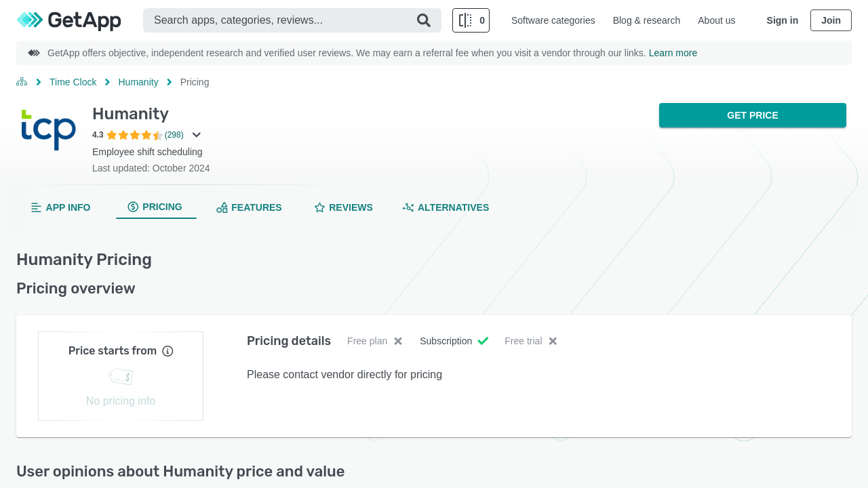This screenshot has width=868, height=488.
Task: Click the Humanity TCP logo thumbnail
Action: 49,129
